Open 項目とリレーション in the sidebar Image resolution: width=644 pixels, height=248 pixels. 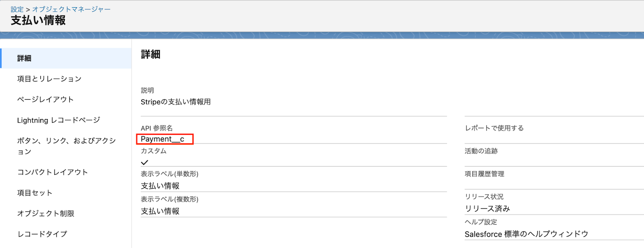point(49,79)
